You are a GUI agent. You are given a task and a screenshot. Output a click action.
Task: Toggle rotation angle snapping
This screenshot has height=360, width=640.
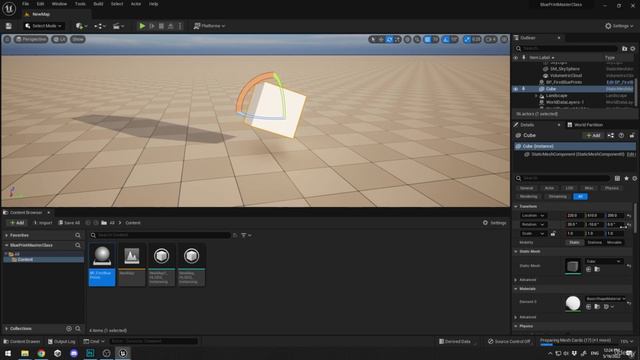(x=446, y=39)
